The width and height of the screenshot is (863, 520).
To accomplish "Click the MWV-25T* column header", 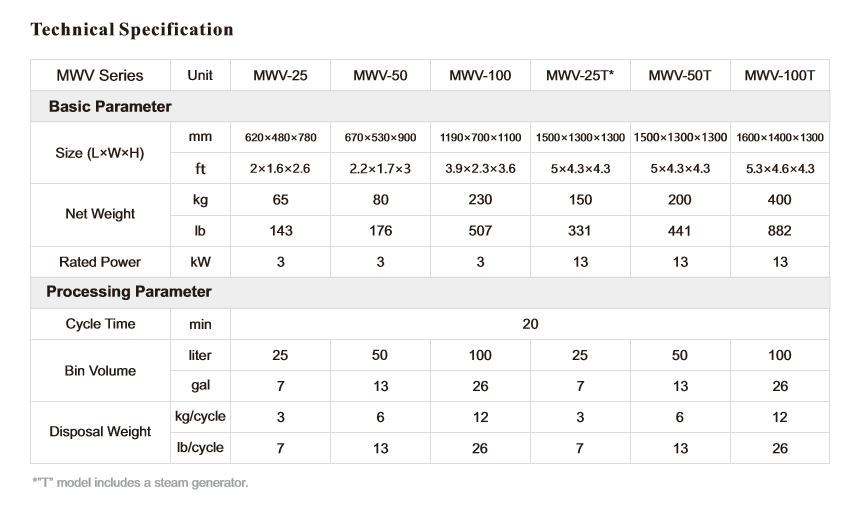I will click(x=580, y=75).
